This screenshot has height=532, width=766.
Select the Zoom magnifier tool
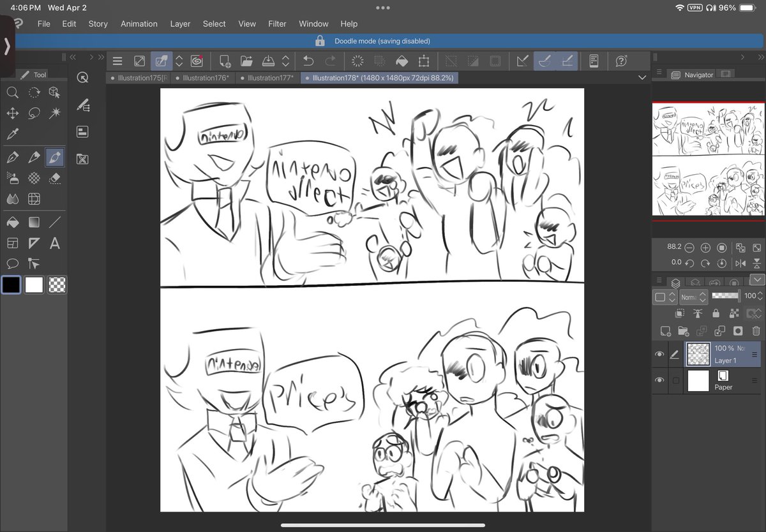12,92
